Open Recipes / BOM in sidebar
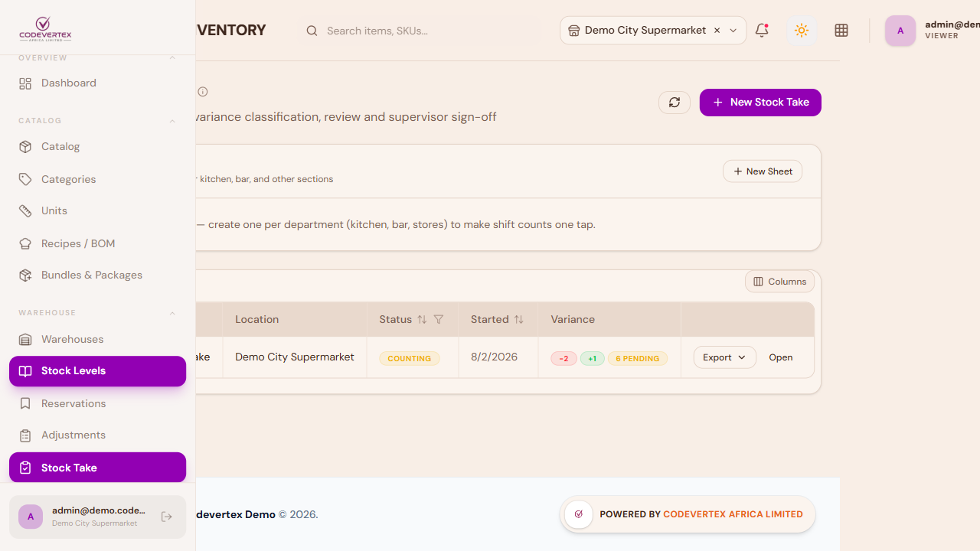Screen dimensions: 980x551 [x=97, y=243]
